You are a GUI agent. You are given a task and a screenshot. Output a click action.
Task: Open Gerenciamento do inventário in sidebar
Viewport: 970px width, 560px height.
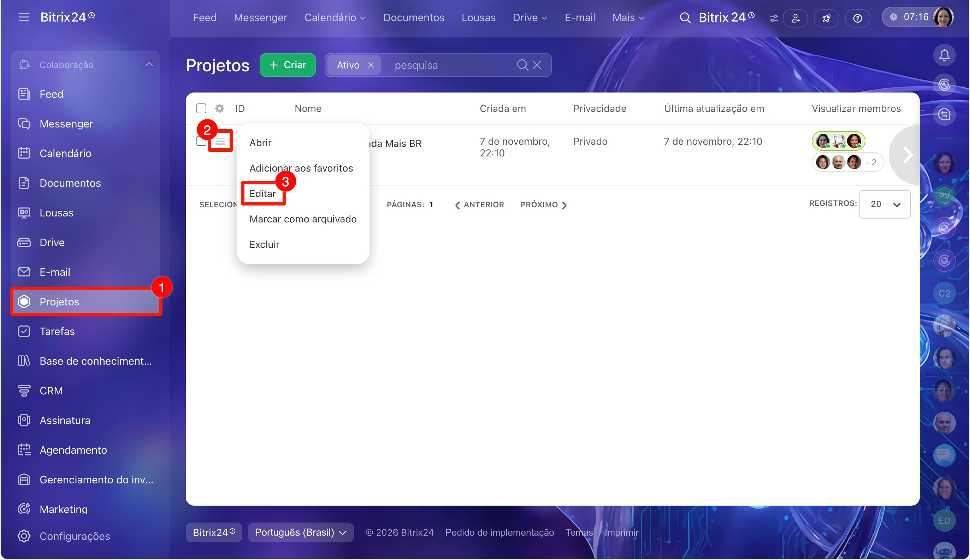[x=85, y=479]
